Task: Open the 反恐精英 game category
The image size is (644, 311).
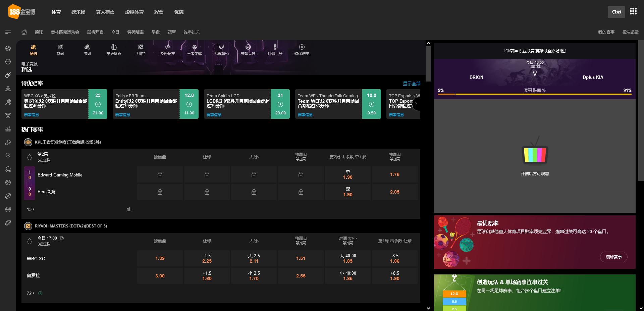Action: pyautogui.click(x=168, y=50)
